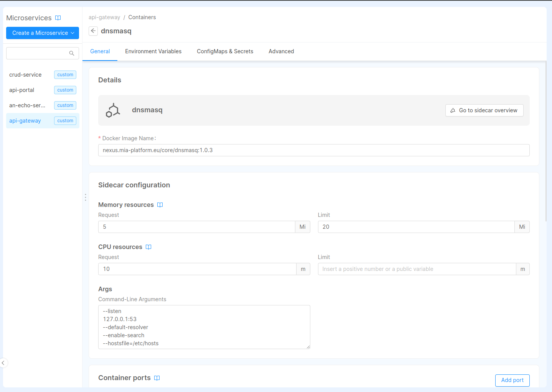The image size is (552, 392).
Task: Click inside the Command-Line Arguments textarea
Action: [x=204, y=327]
